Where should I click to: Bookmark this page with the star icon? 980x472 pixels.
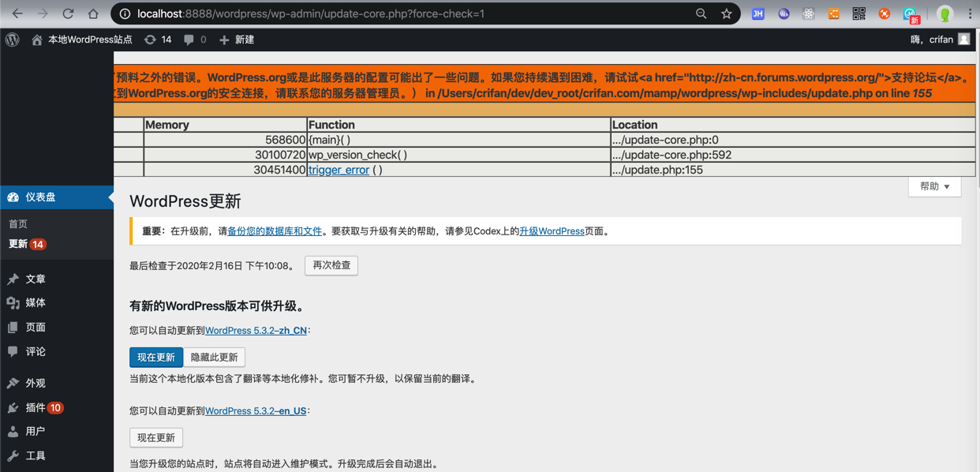click(x=726, y=13)
